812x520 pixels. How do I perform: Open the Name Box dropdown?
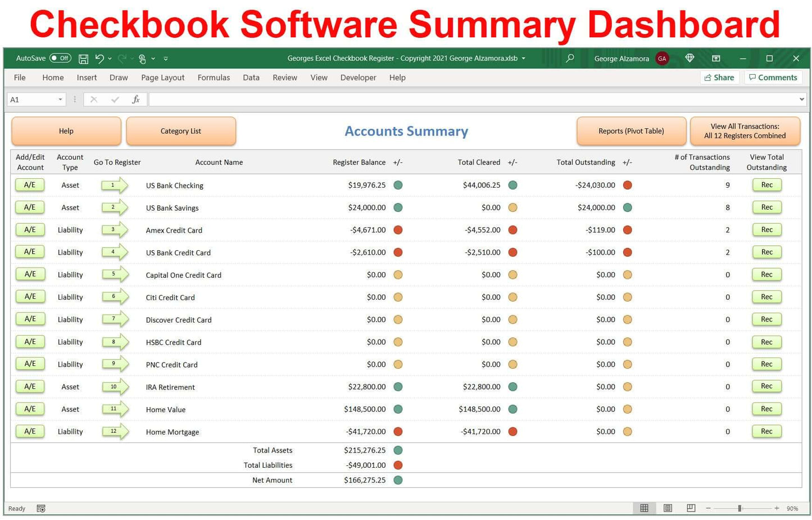pyautogui.click(x=61, y=99)
